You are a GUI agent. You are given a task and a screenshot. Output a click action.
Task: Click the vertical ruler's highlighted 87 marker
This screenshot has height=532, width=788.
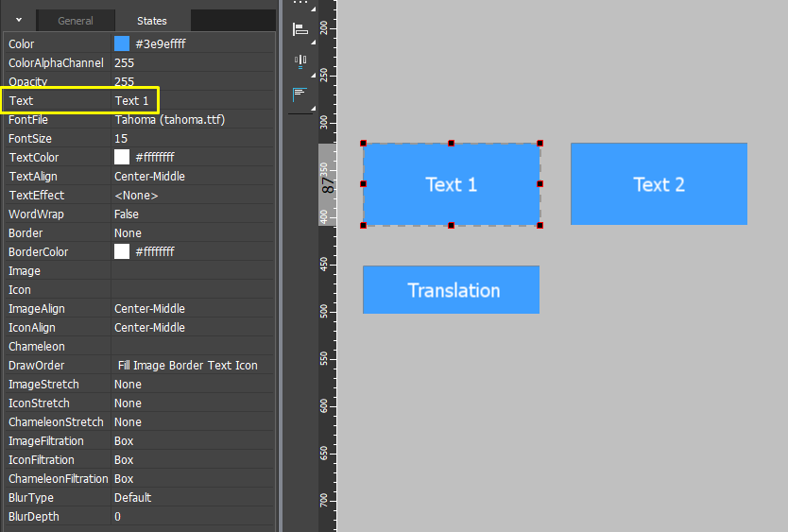[x=327, y=184]
